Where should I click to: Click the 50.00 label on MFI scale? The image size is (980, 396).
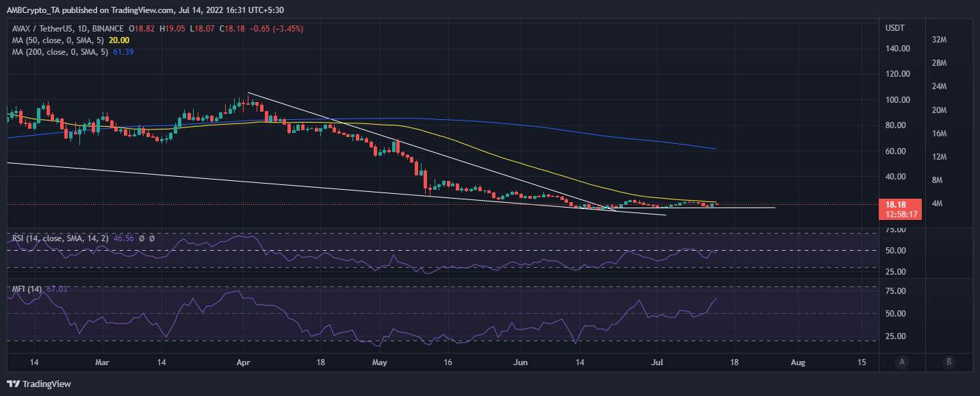[x=895, y=314]
